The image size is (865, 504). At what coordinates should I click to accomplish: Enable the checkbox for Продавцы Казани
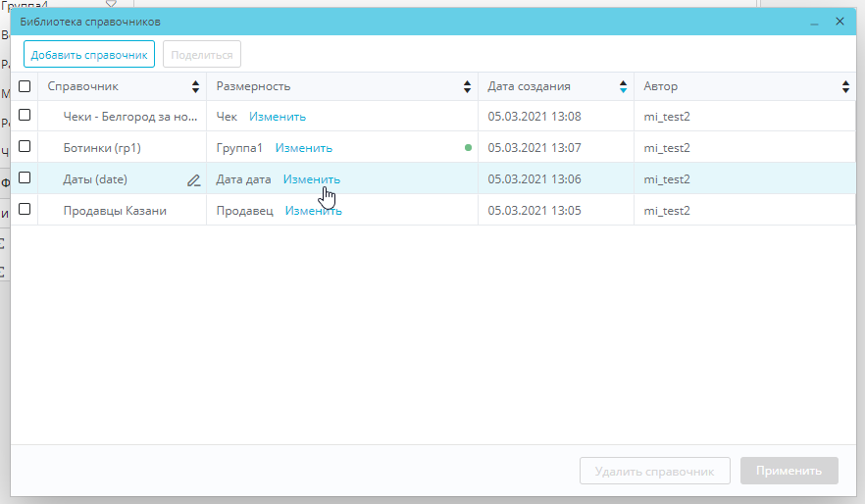pyautogui.click(x=25, y=210)
